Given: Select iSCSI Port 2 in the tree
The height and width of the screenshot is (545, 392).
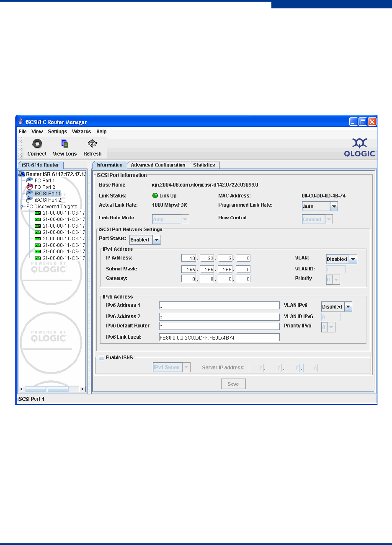Looking at the screenshot, I should click(47, 200).
